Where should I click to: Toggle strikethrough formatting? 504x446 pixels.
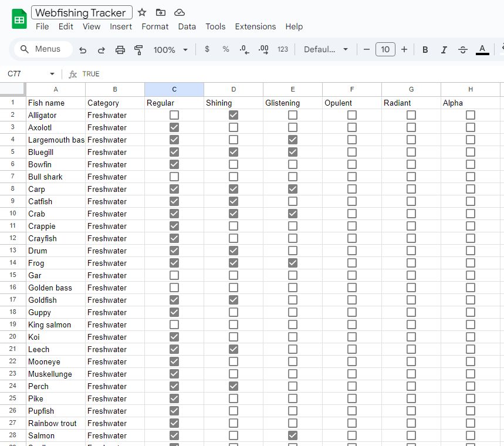click(463, 49)
